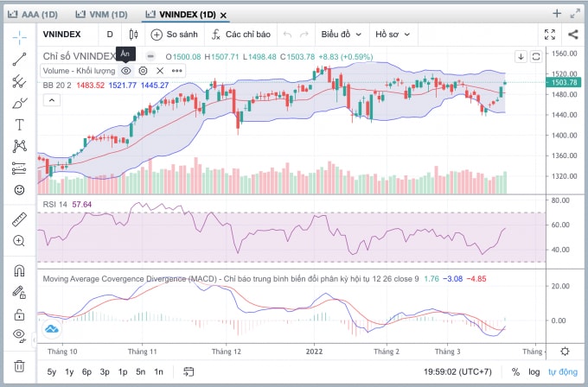Open Volume indicator settings gear
The image size is (588, 387).
pyautogui.click(x=143, y=71)
